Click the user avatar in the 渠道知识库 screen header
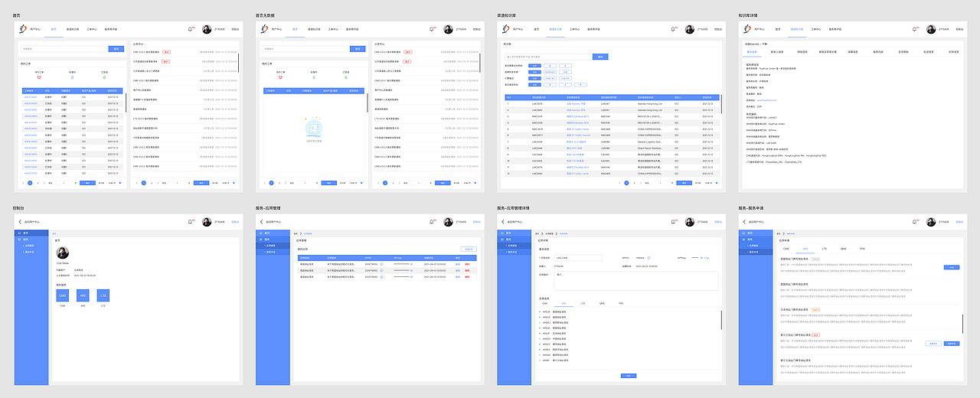 [691, 29]
